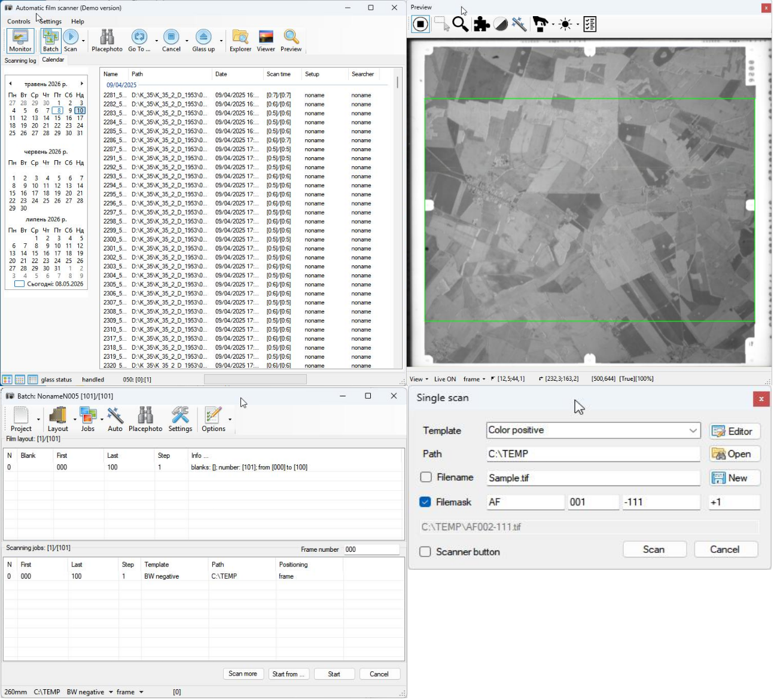Click Cancel in the Single scan dialog
Screen dimensions: 774x700
726,551
